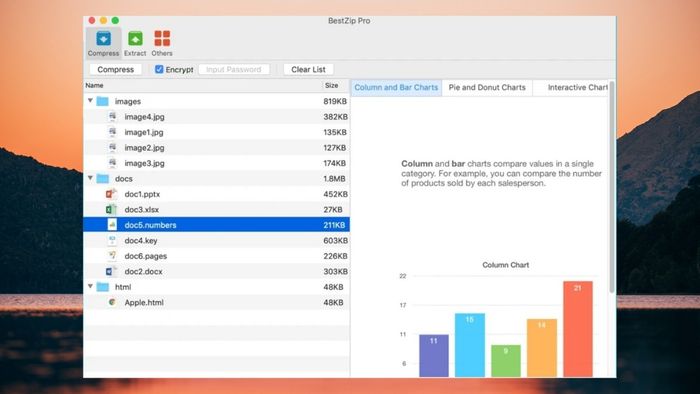The width and height of the screenshot is (700, 394).
Task: Collapse the html folder triangle
Action: (91, 286)
